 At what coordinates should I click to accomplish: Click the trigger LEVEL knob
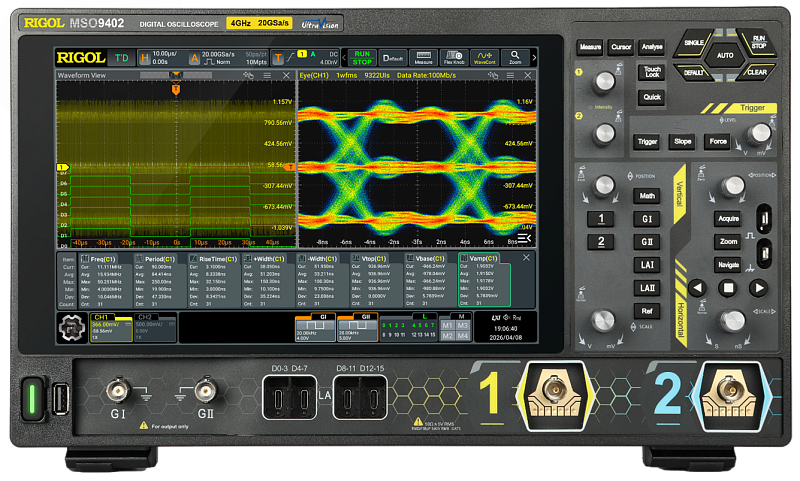tap(759, 133)
